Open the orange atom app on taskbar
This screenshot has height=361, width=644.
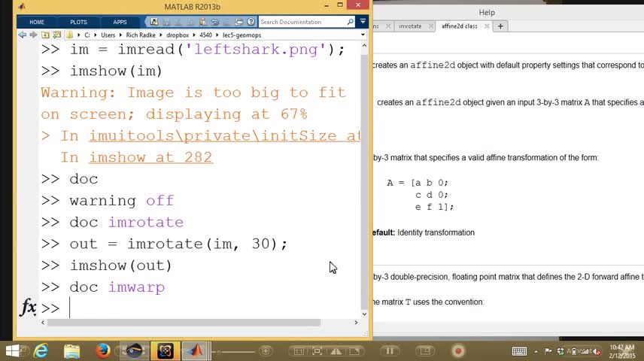165,350
